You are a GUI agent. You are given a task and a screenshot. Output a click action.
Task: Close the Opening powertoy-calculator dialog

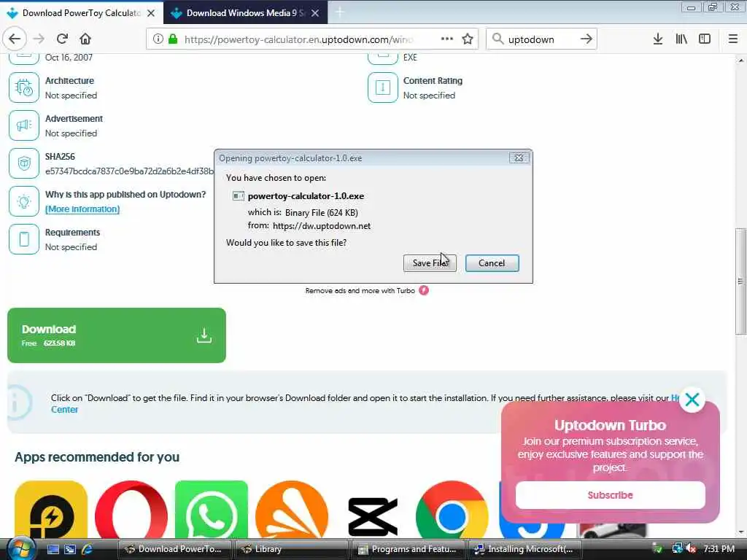(519, 158)
